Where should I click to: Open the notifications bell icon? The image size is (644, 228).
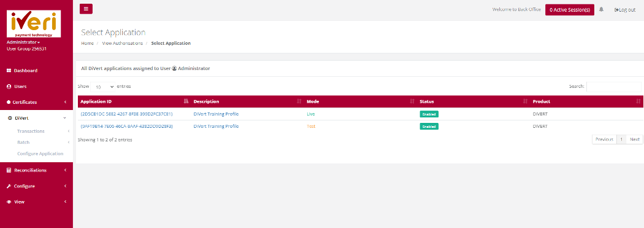pos(601,9)
